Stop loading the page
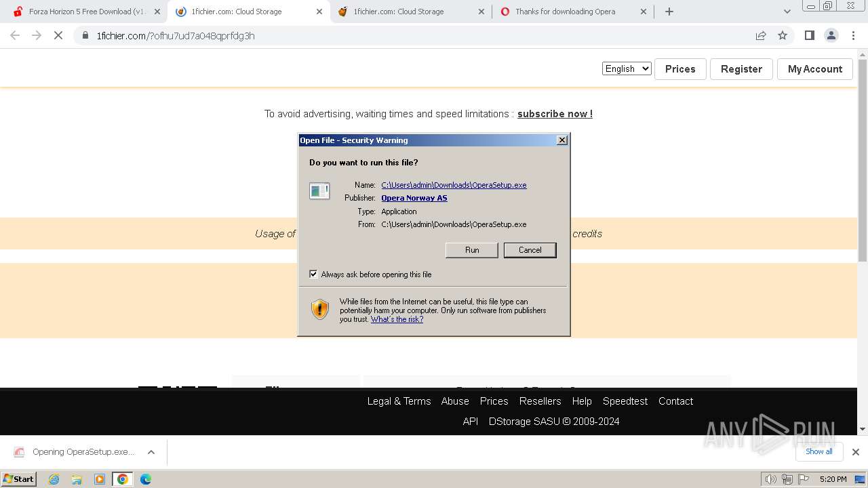Viewport: 868px width, 488px height. [x=58, y=35]
